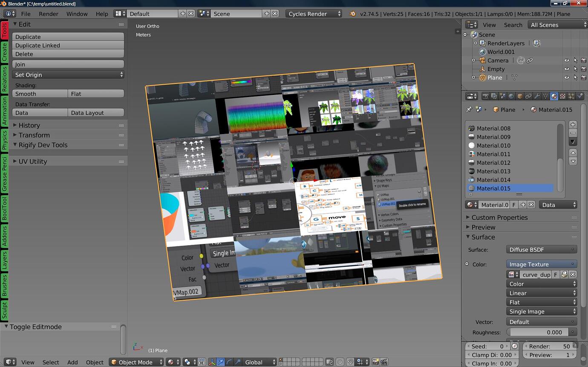
Task: Switch to the Create tab in tool shelf
Action: pyautogui.click(x=5, y=52)
